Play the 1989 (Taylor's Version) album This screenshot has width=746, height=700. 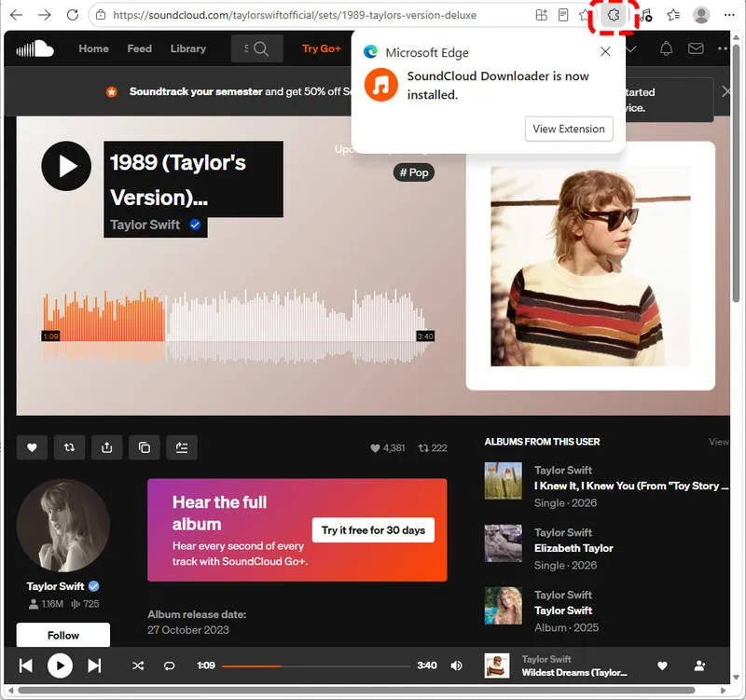coord(66,166)
